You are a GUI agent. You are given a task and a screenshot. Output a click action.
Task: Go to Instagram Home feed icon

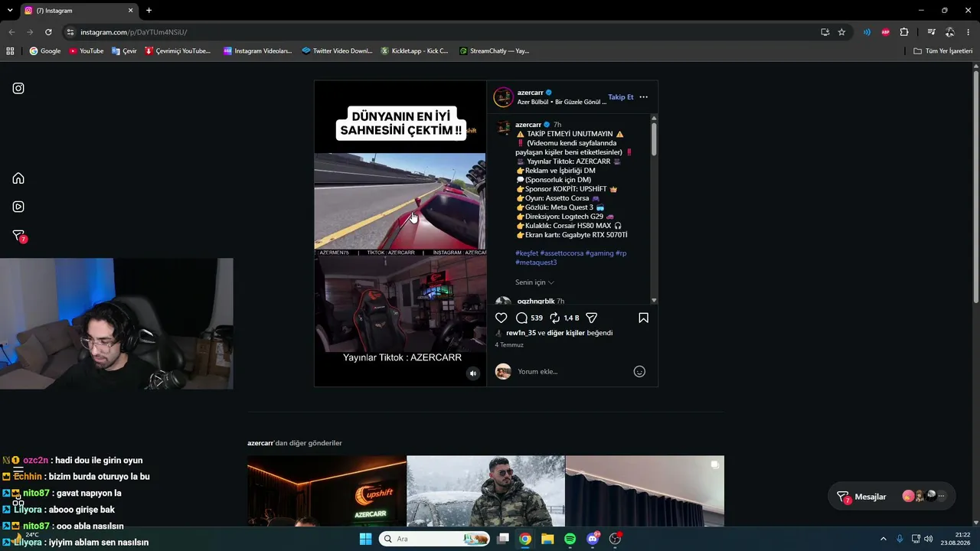click(x=18, y=178)
